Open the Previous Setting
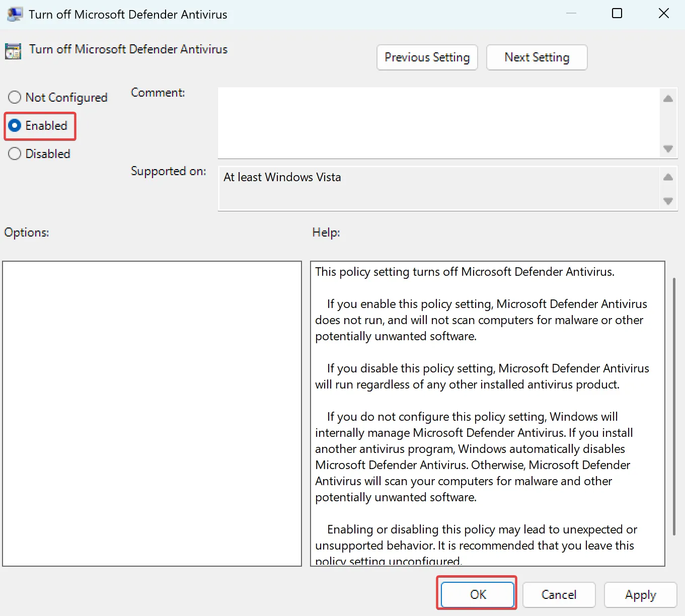The height and width of the screenshot is (616, 685). [x=426, y=57]
